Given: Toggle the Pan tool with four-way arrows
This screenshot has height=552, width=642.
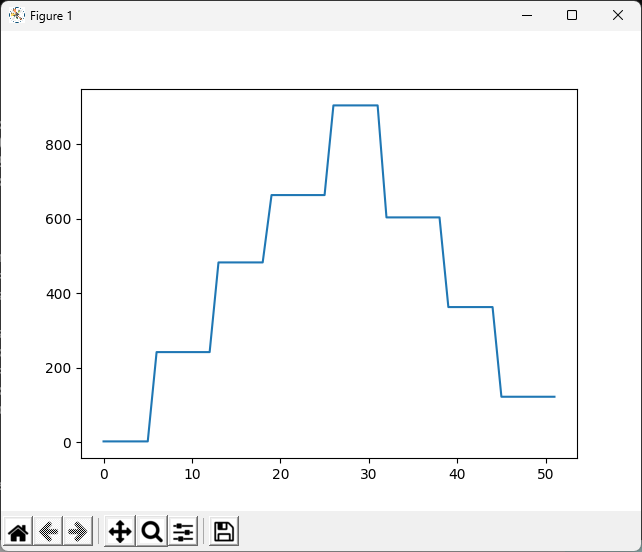Looking at the screenshot, I should pyautogui.click(x=120, y=532).
